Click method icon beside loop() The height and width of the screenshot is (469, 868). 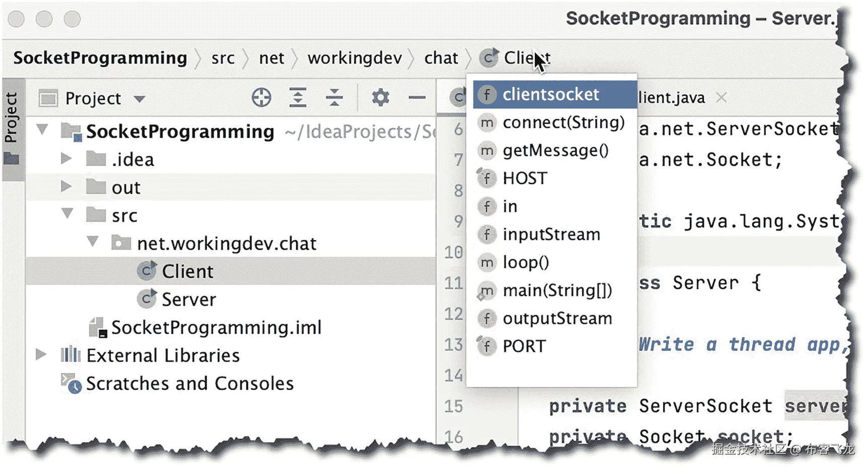(x=487, y=262)
